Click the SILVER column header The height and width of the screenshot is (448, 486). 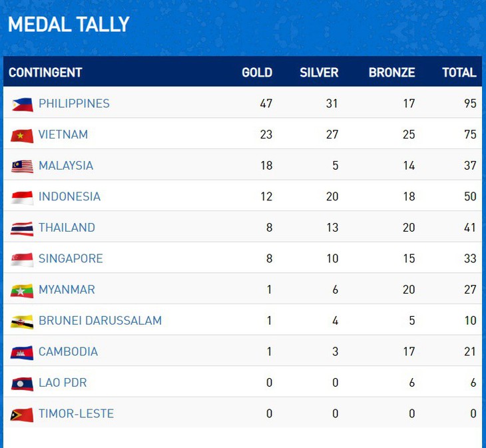pos(319,73)
